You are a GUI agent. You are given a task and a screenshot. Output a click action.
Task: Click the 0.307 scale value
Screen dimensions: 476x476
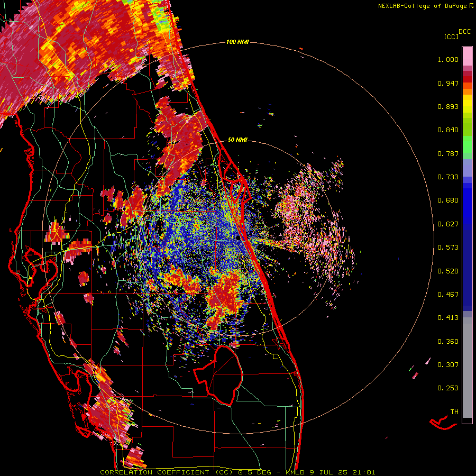click(x=448, y=364)
